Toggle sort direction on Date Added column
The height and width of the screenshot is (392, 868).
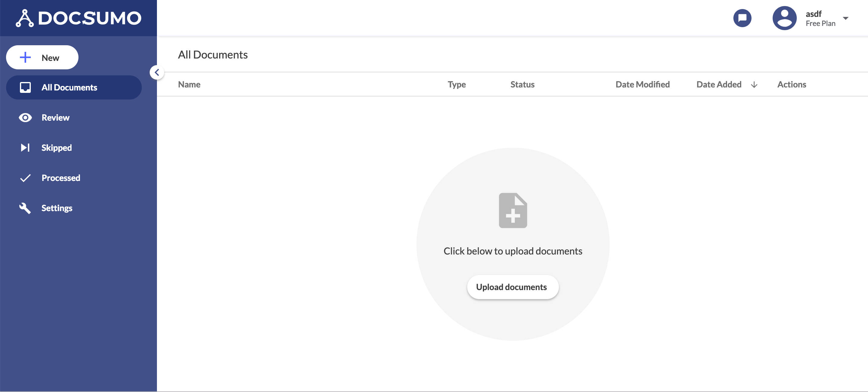tap(754, 85)
